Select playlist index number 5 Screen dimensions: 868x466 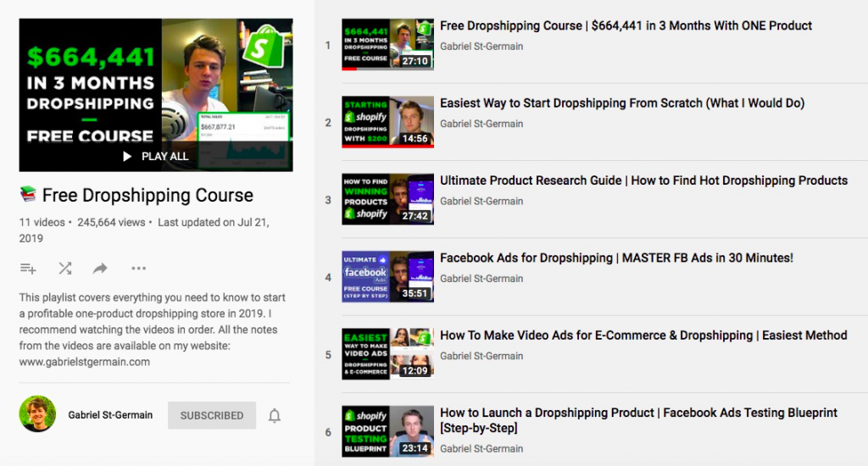[x=328, y=355]
